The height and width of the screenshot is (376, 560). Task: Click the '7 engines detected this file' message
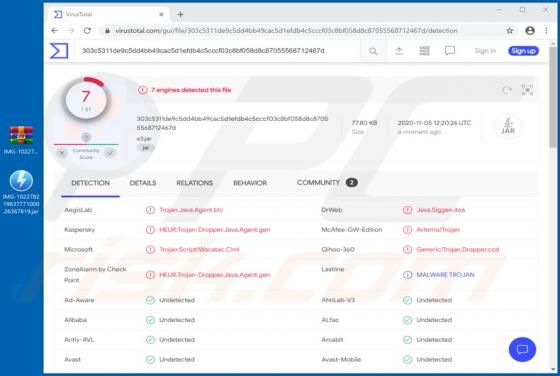[191, 90]
